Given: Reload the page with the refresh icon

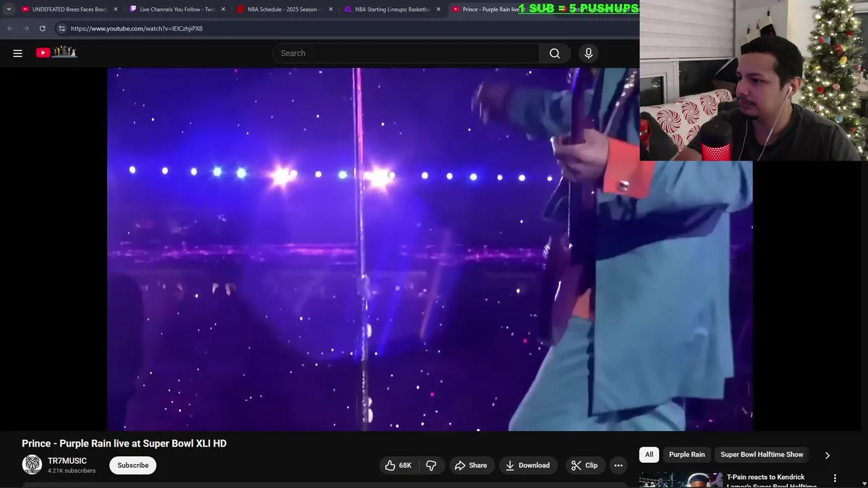Looking at the screenshot, I should [42, 28].
